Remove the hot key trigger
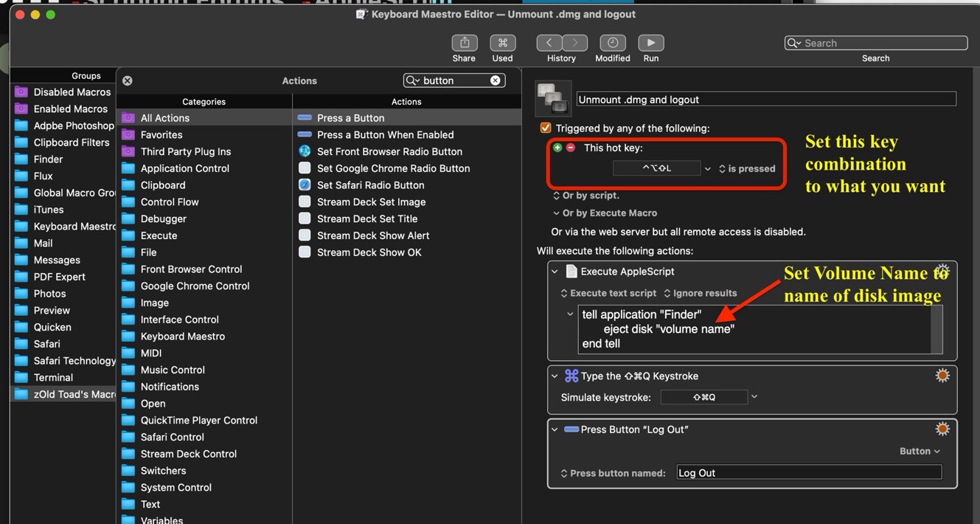Screen dimensions: 980x524 571,148
